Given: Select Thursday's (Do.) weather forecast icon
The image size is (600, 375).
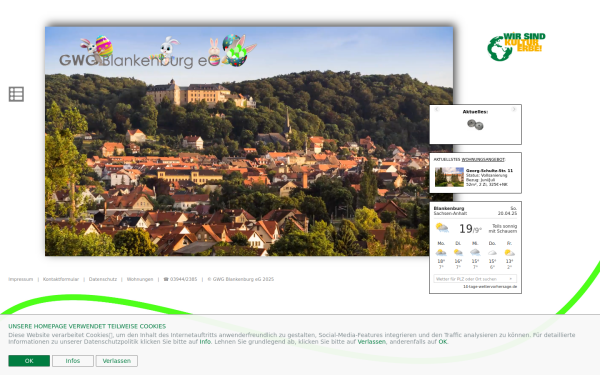Looking at the screenshot, I should pos(492,253).
